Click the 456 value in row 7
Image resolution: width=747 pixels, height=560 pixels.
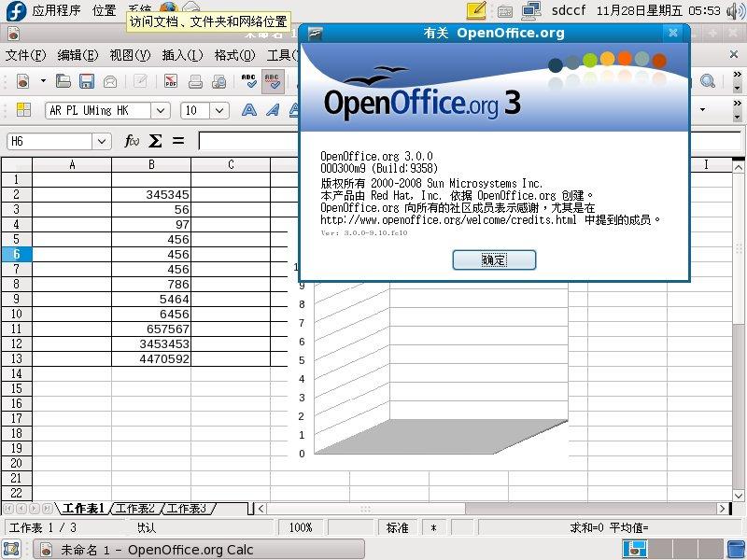(x=151, y=269)
